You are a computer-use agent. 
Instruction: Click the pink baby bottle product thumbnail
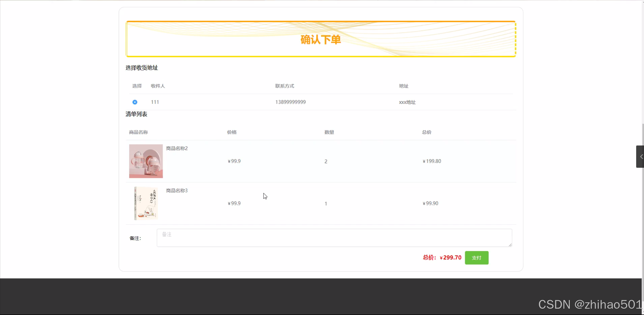pos(146,161)
